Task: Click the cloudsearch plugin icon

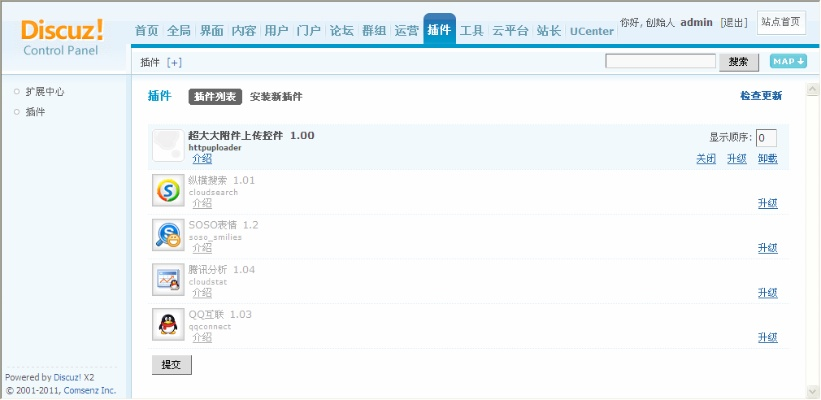Action: (x=168, y=190)
